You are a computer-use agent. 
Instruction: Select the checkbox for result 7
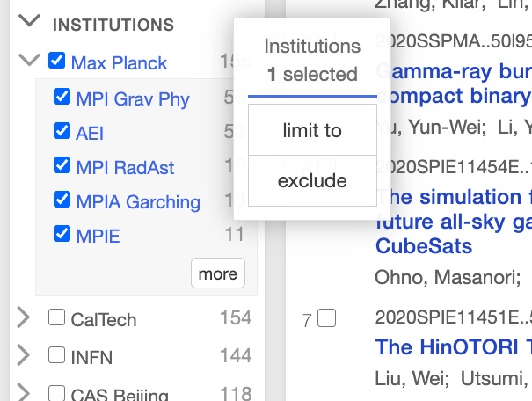click(326, 319)
